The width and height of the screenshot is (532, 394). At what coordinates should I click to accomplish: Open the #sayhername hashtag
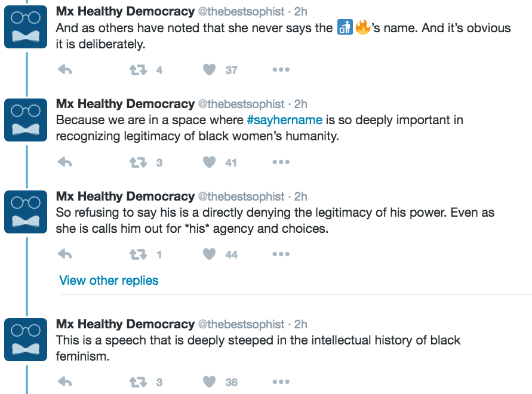(284, 120)
